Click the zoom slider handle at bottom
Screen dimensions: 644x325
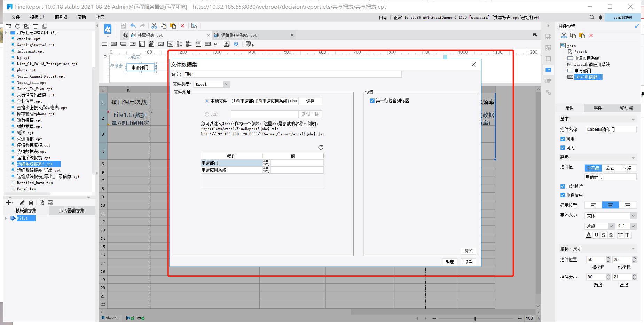click(475, 318)
